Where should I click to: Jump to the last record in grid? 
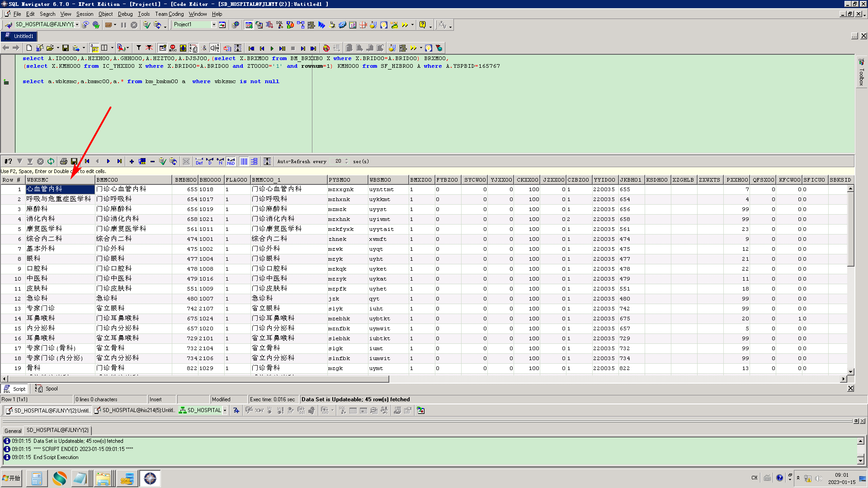click(x=119, y=161)
